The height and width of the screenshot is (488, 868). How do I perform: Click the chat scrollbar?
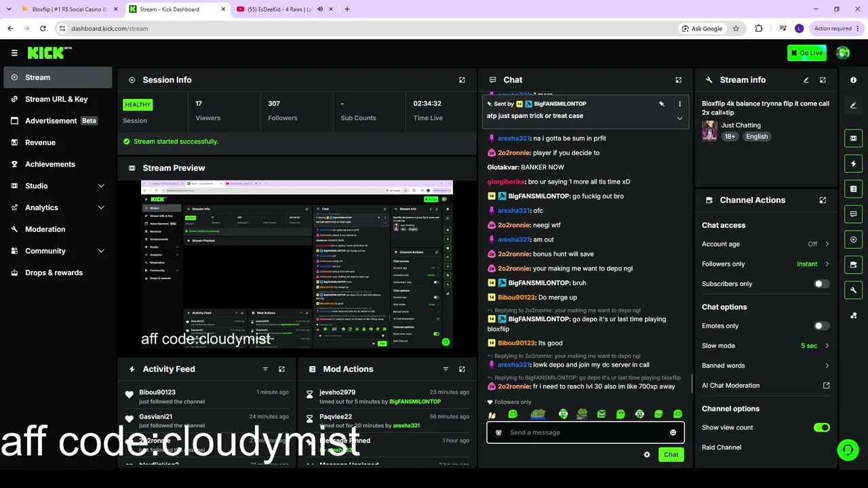pyautogui.click(x=692, y=383)
